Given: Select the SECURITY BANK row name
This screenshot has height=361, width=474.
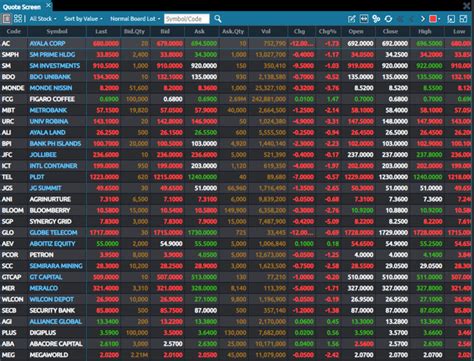Looking at the screenshot, I should pos(52,310).
